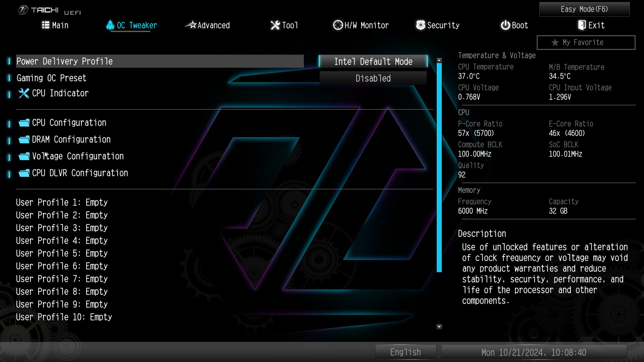Screen dimensions: 644x362
Task: Click the star icon in My Favorite
Action: tap(555, 43)
